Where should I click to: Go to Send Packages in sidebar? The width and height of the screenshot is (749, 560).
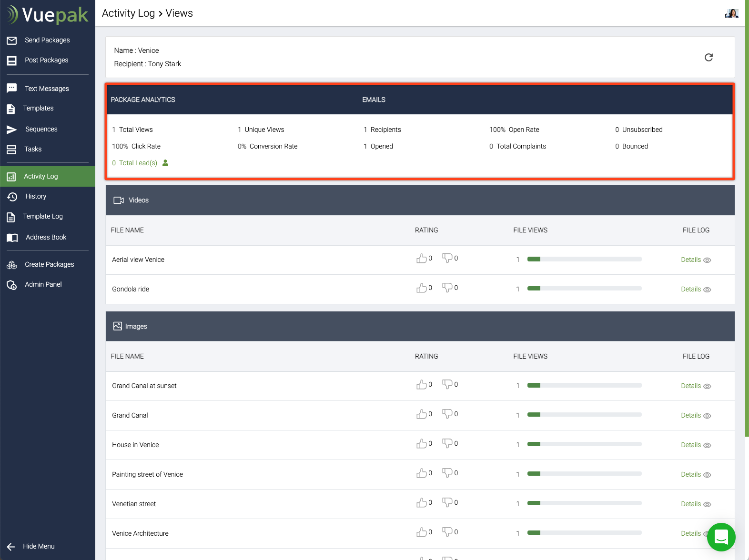tap(47, 40)
